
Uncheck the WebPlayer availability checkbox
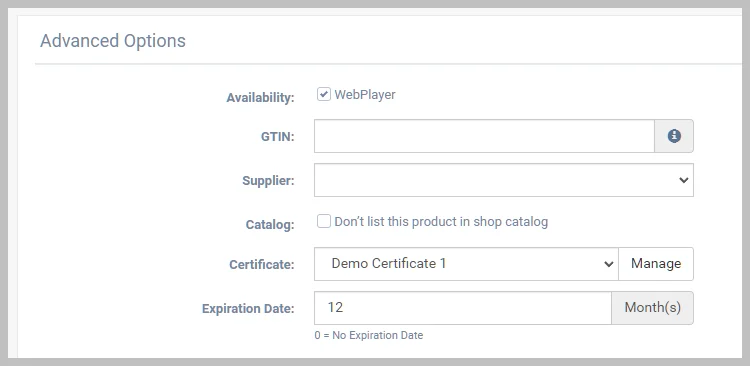[x=324, y=94]
